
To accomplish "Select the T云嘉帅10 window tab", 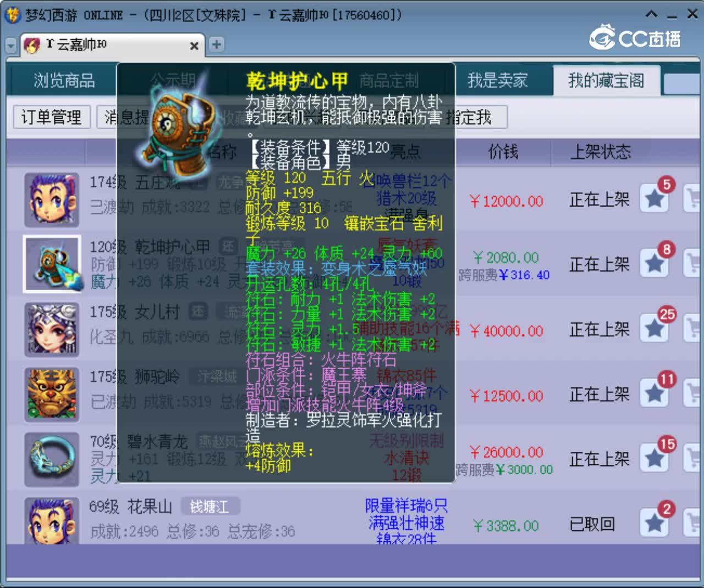I will (x=112, y=45).
